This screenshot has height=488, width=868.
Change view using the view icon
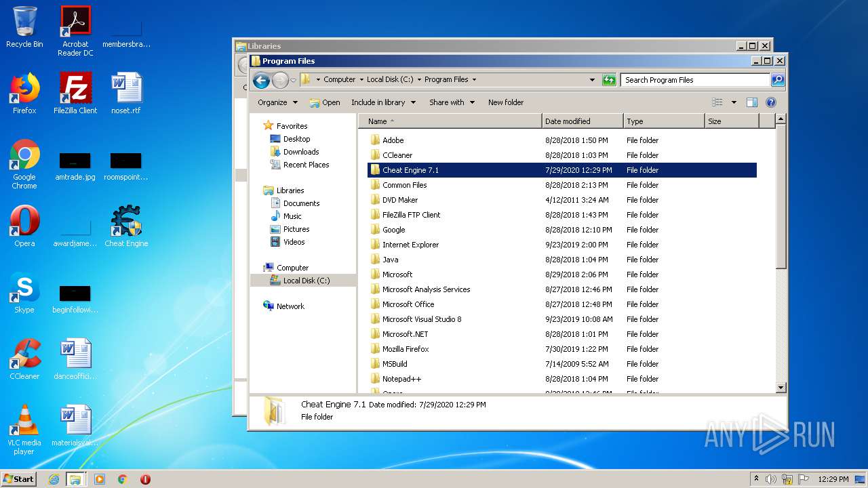click(717, 102)
